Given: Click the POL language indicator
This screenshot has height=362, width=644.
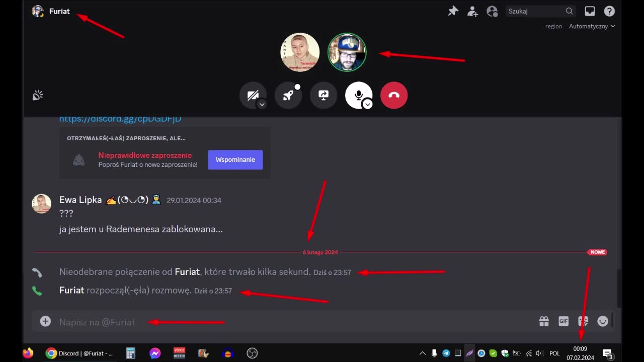Looking at the screenshot, I should 554,353.
